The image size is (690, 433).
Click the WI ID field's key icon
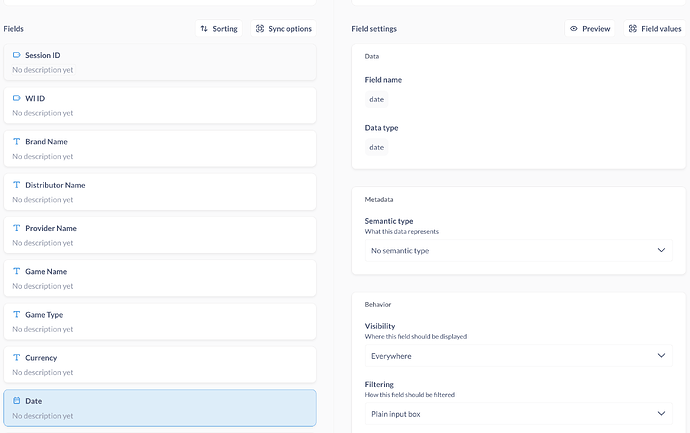(16, 98)
